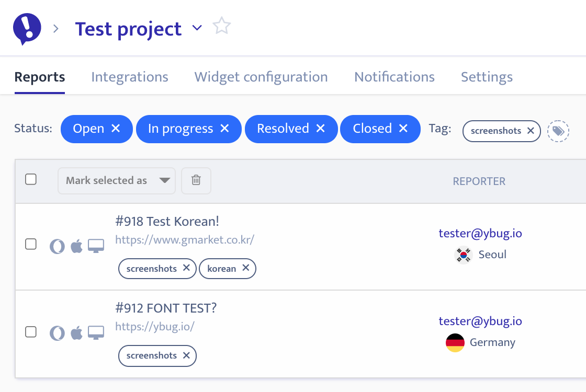Screen dimensions: 586x392
Task: Star the Test project as favorite
Action: [x=222, y=26]
